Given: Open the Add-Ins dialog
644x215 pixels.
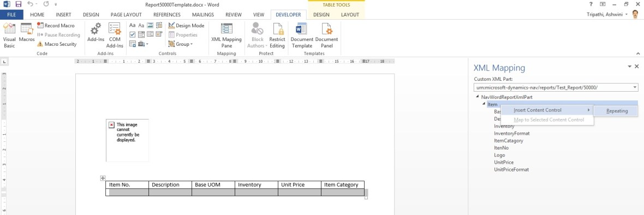Looking at the screenshot, I should click(x=96, y=32).
